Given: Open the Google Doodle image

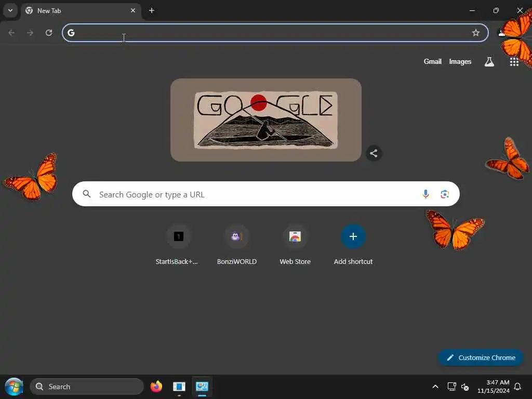Looking at the screenshot, I should click(265, 120).
